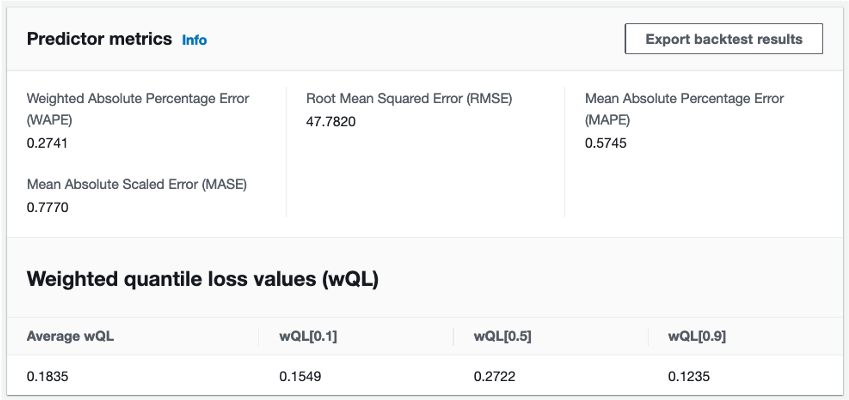Select the Mean Absolute Scaled Error label
Image resolution: width=849 pixels, height=400 pixels.
click(x=137, y=185)
